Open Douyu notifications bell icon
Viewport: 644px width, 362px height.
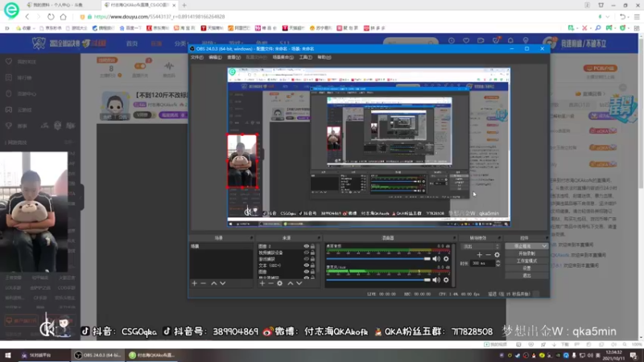pyautogui.click(x=510, y=41)
